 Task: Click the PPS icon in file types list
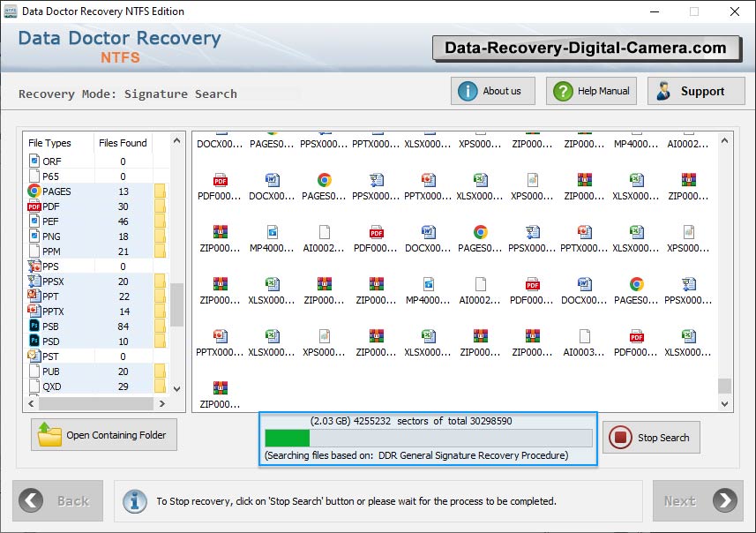pyautogui.click(x=34, y=266)
